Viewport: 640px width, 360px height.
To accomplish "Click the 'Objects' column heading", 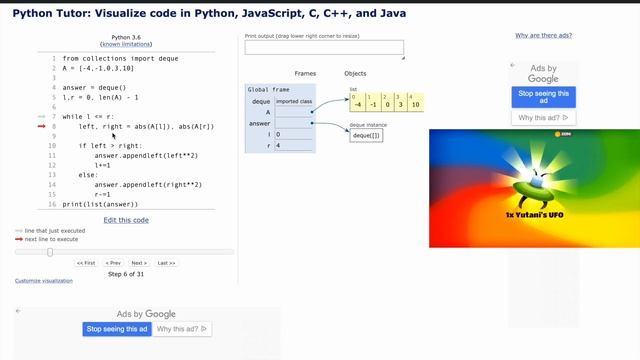I will pos(355,73).
